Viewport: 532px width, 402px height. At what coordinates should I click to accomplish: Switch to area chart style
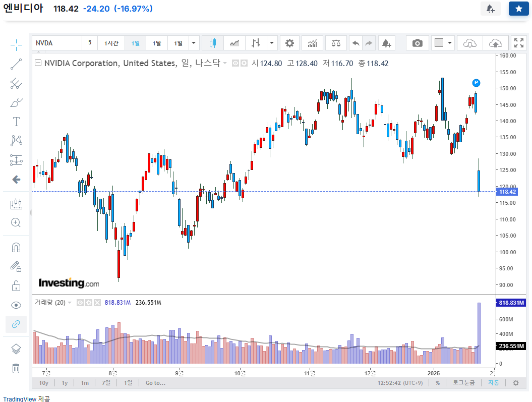coord(234,43)
